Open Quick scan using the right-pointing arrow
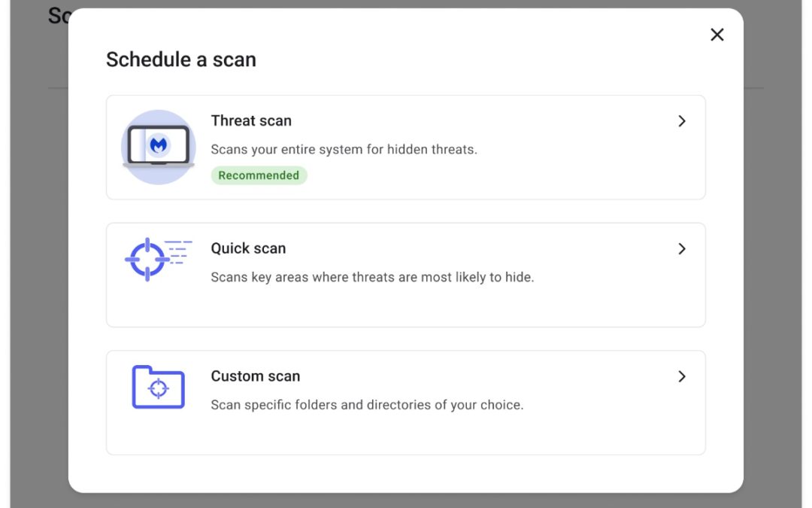The width and height of the screenshot is (812, 508). 682,248
